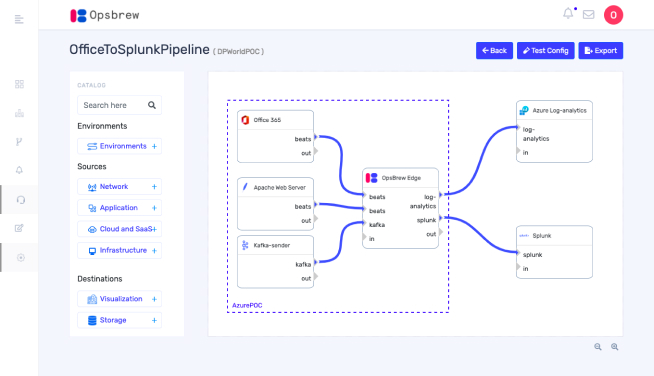Click the OfficeToSplunkPipeline title
Viewport: 654px width, 376px height.
tap(139, 50)
